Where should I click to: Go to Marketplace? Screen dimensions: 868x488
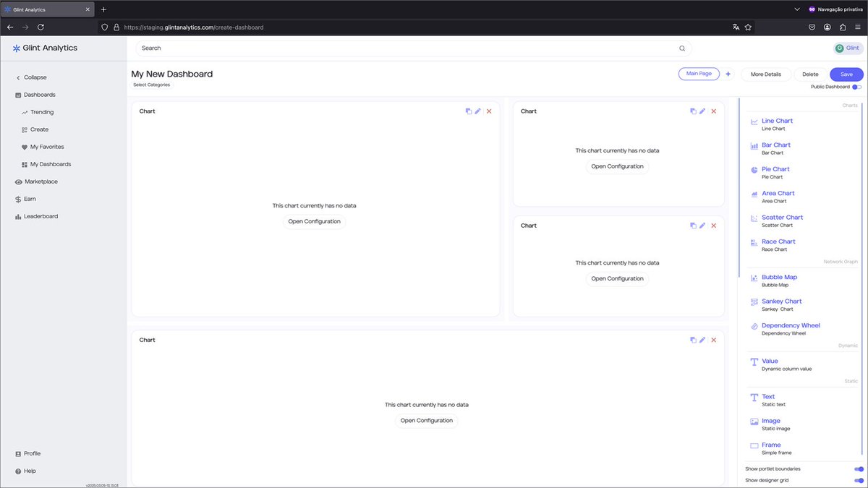pyautogui.click(x=36, y=181)
